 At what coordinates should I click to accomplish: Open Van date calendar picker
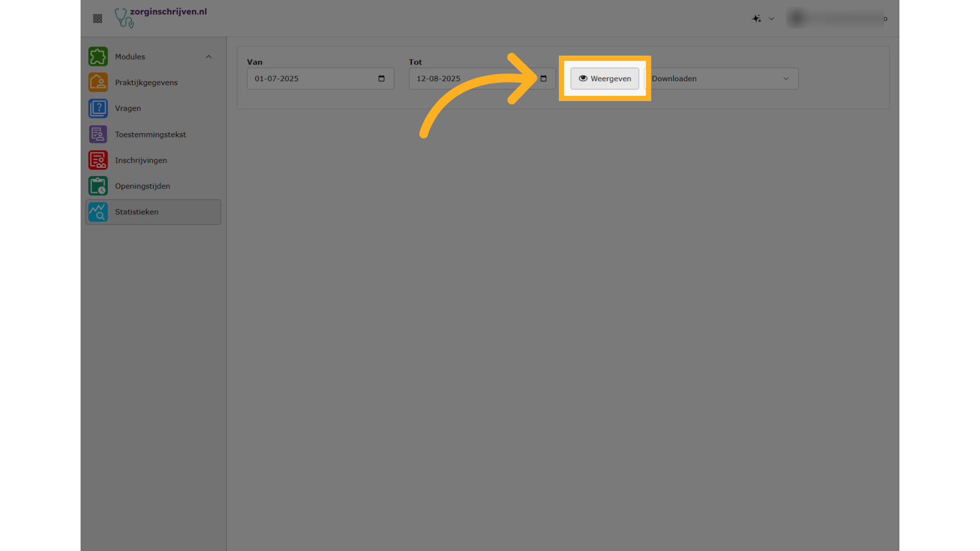tap(381, 79)
